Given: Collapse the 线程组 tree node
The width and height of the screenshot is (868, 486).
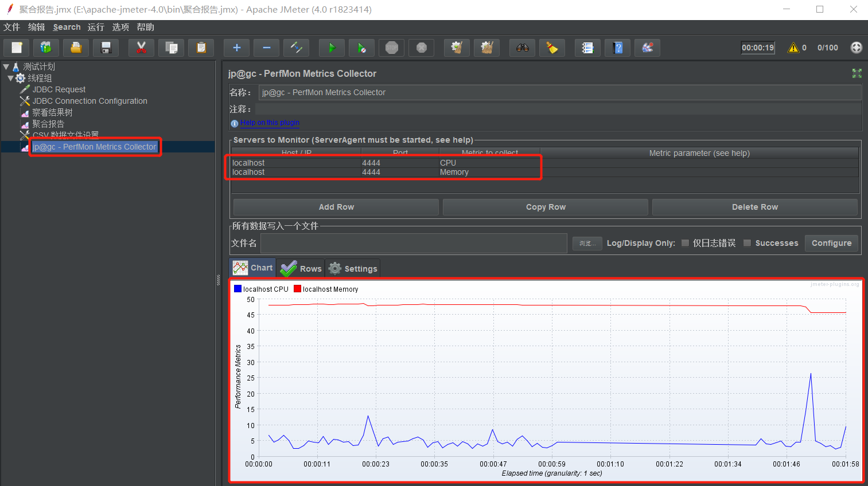Looking at the screenshot, I should [x=10, y=78].
